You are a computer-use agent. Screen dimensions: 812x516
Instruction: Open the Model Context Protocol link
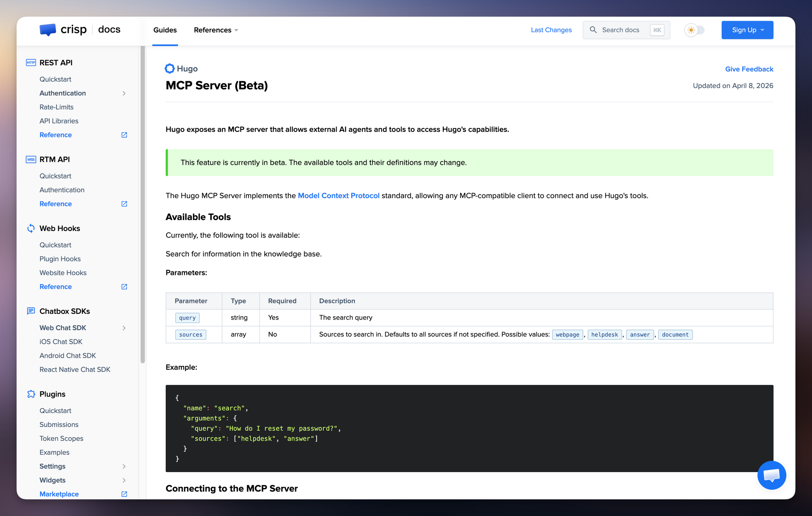(x=339, y=196)
